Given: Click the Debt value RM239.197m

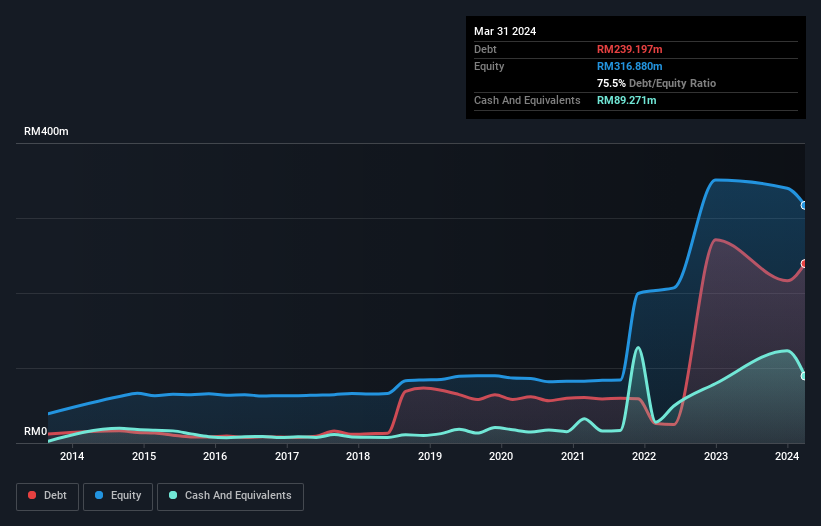Looking at the screenshot, I should click(629, 49).
